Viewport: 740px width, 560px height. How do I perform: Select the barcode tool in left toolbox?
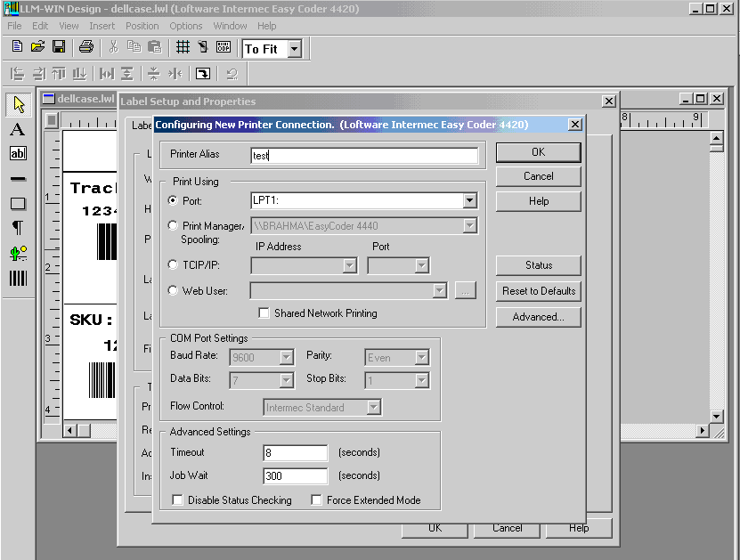(18, 278)
